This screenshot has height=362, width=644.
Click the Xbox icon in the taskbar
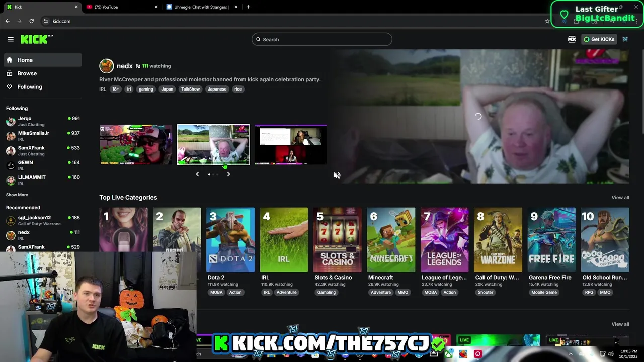coord(448,354)
